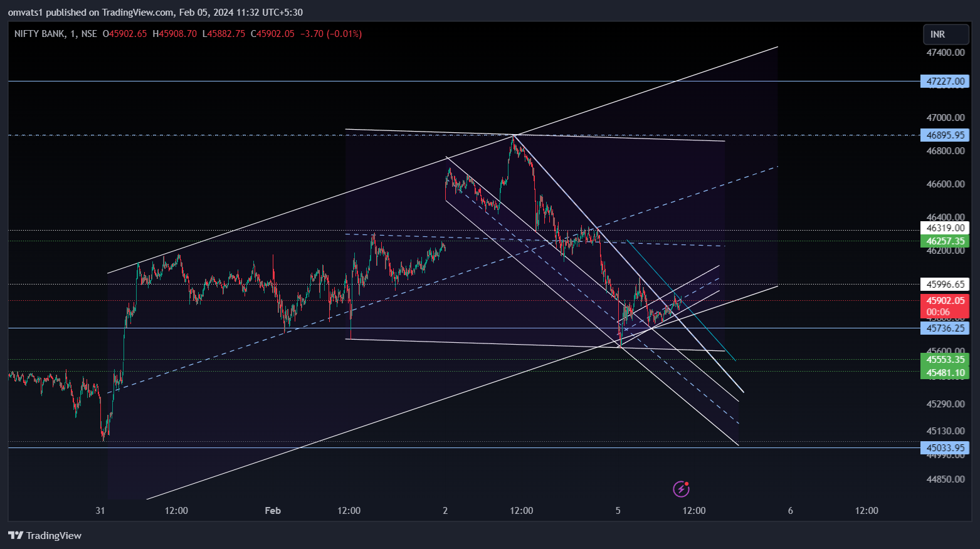Viewport: 980px width, 549px height.
Task: Select the 45033.95 price line label
Action: pos(945,447)
